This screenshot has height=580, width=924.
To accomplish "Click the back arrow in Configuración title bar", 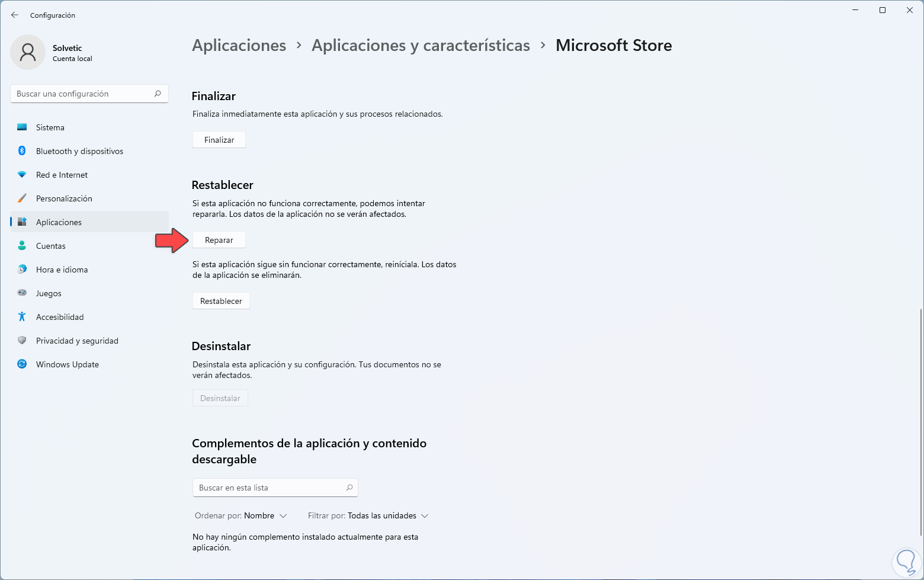I will (x=15, y=15).
